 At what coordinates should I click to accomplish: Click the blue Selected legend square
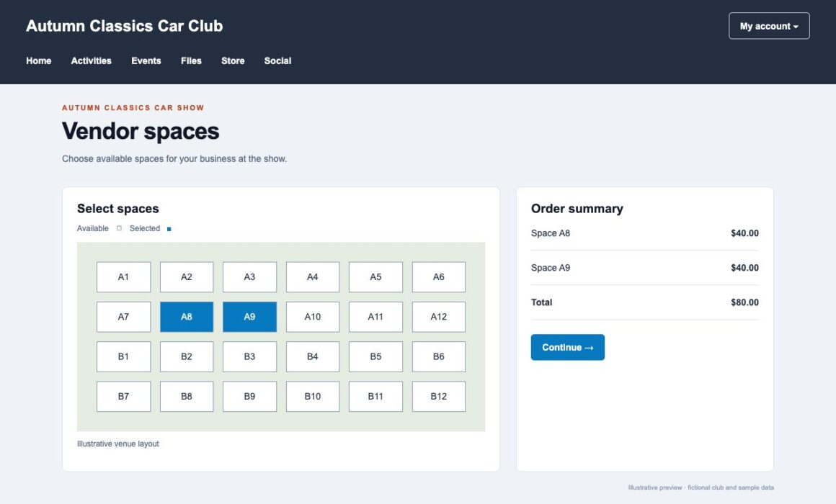[x=169, y=229]
